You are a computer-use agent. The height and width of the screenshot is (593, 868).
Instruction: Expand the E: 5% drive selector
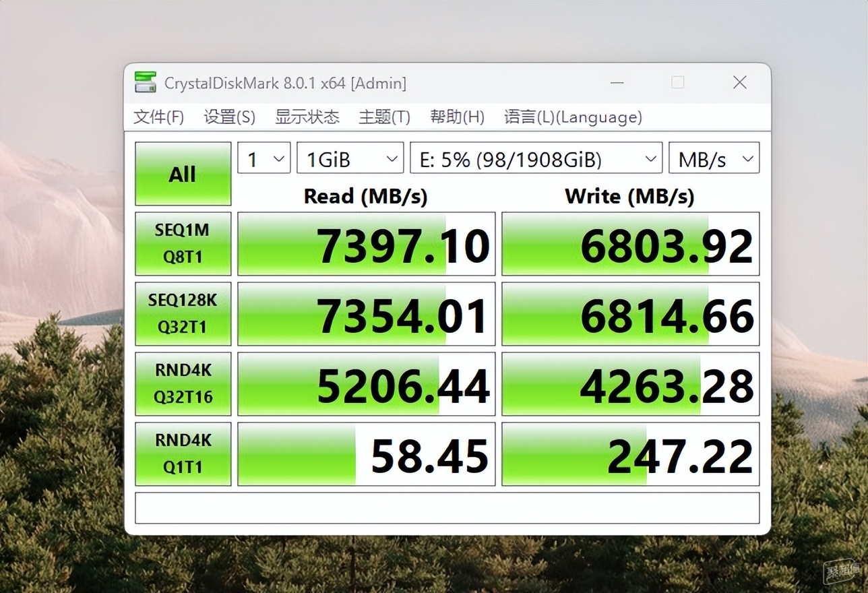pos(536,158)
